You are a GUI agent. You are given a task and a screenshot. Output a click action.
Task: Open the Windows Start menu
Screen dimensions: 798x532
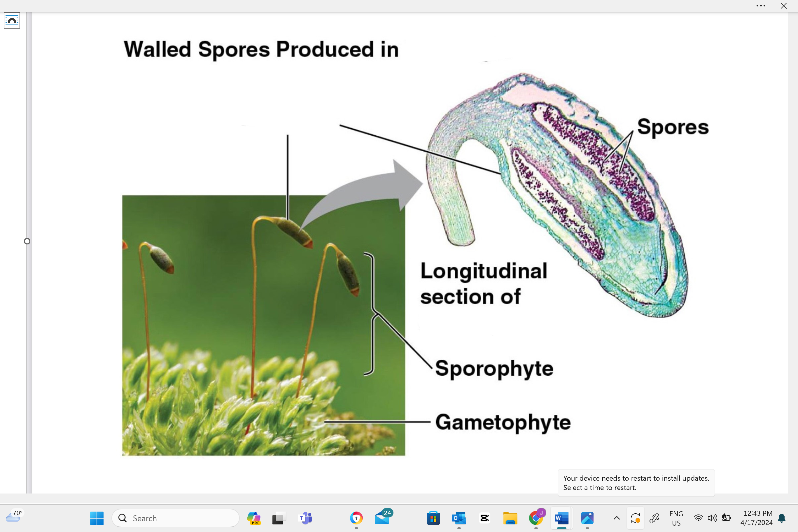(x=97, y=518)
